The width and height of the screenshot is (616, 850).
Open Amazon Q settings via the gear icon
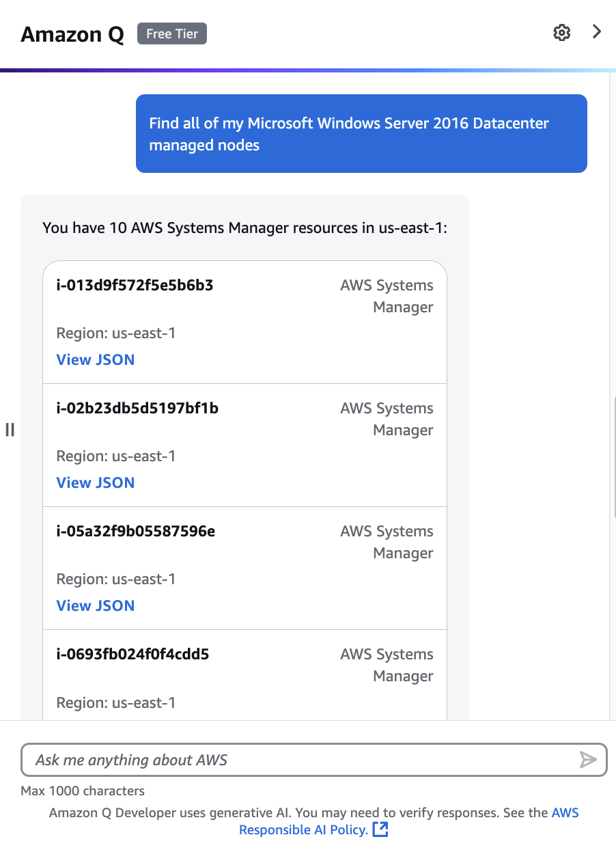tap(561, 33)
